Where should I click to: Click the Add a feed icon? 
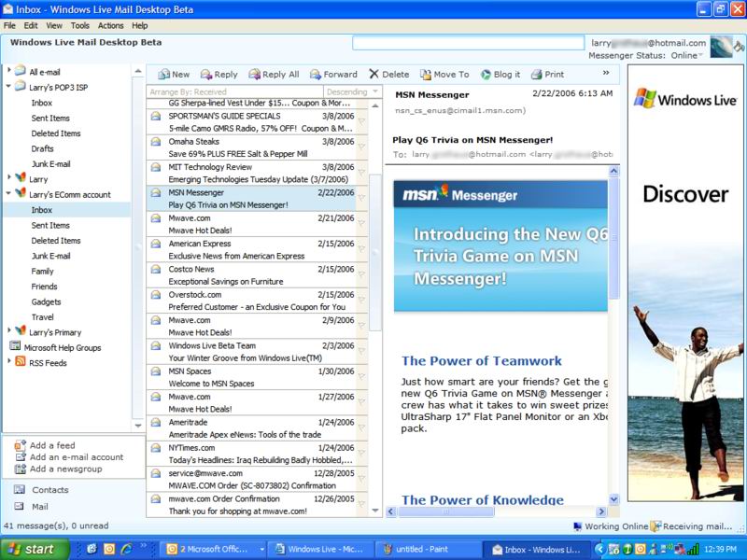pos(20,445)
